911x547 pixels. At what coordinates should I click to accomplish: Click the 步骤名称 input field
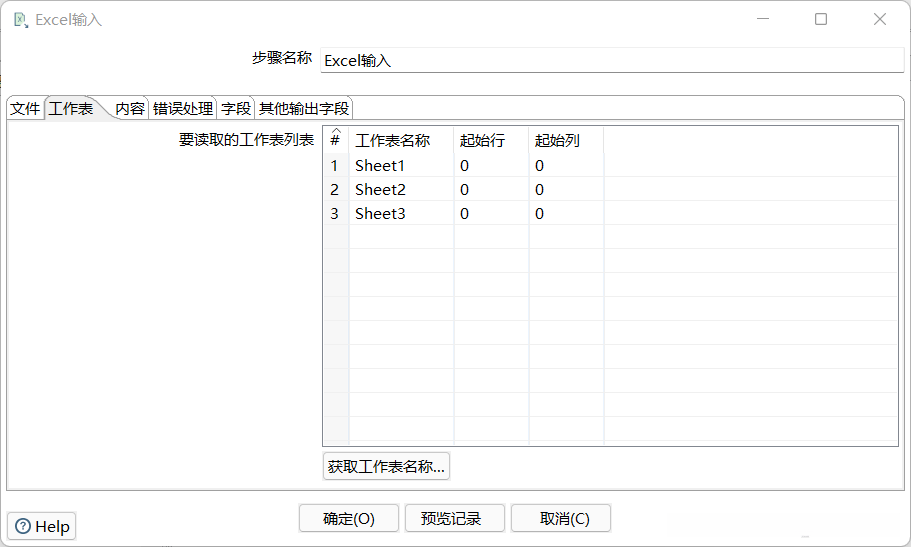click(612, 60)
